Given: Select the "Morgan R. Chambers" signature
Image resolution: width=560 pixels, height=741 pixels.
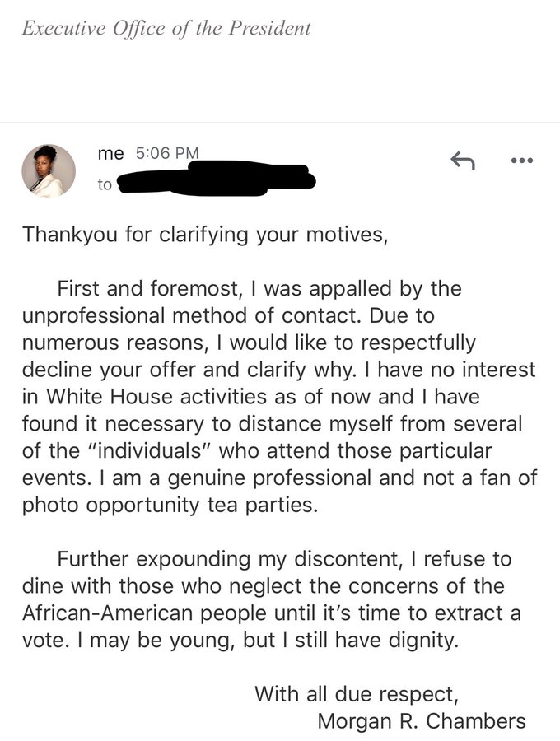Looking at the screenshot, I should pyautogui.click(x=422, y=721).
